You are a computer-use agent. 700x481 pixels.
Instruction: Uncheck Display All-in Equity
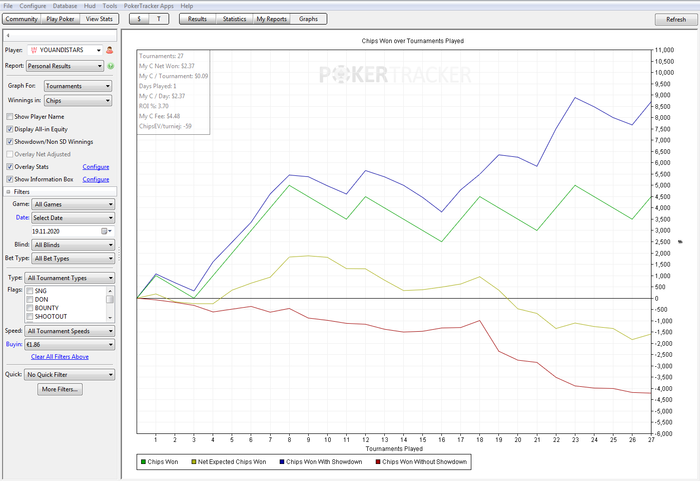[10, 129]
